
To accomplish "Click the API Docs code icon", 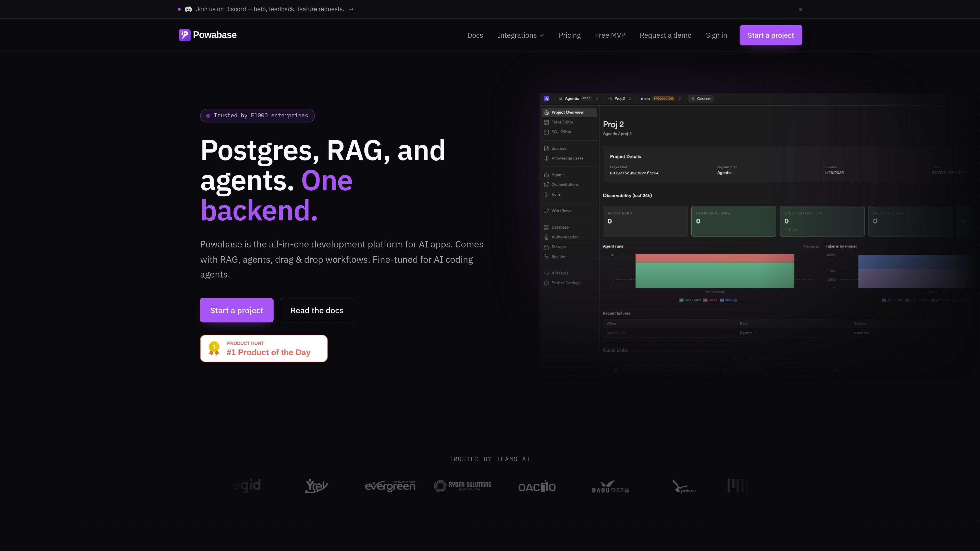I will tap(547, 273).
